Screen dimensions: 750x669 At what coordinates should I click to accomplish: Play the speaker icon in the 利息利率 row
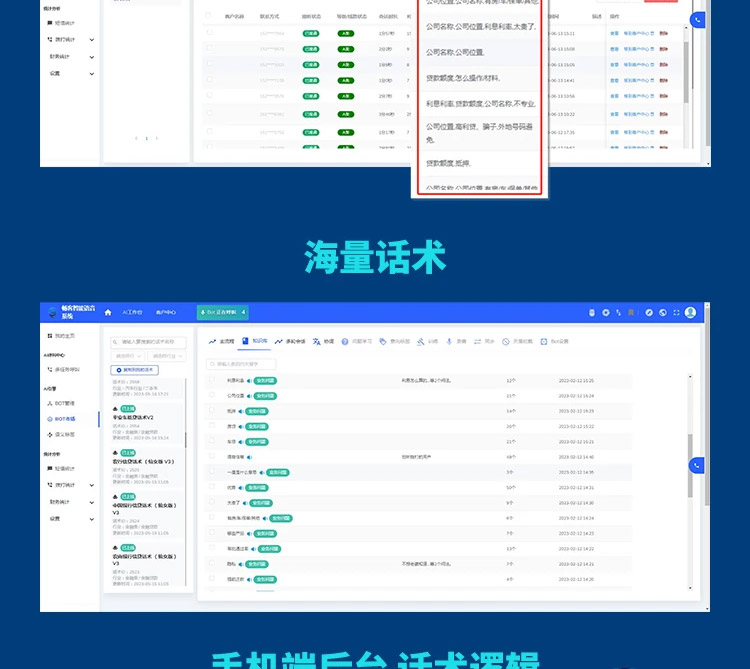coord(250,381)
